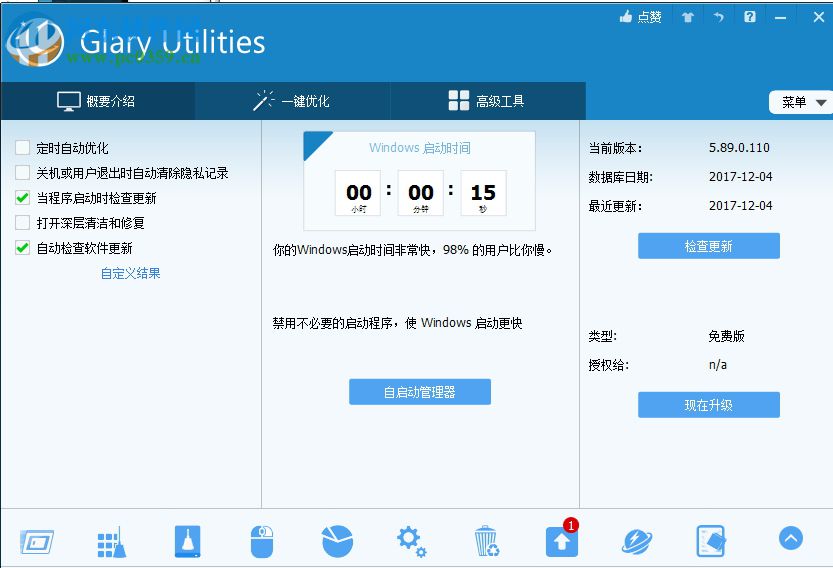Enable 打开深层清洁和修复 checkbox

click(x=22, y=223)
